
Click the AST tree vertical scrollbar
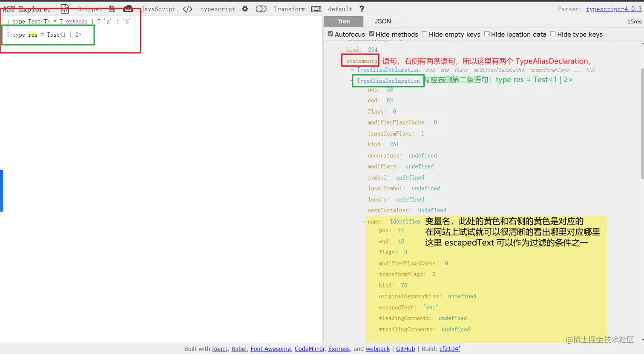coord(642,124)
